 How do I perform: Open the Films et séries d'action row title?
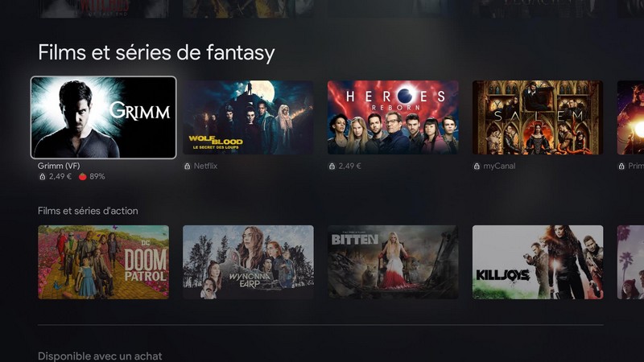click(88, 211)
